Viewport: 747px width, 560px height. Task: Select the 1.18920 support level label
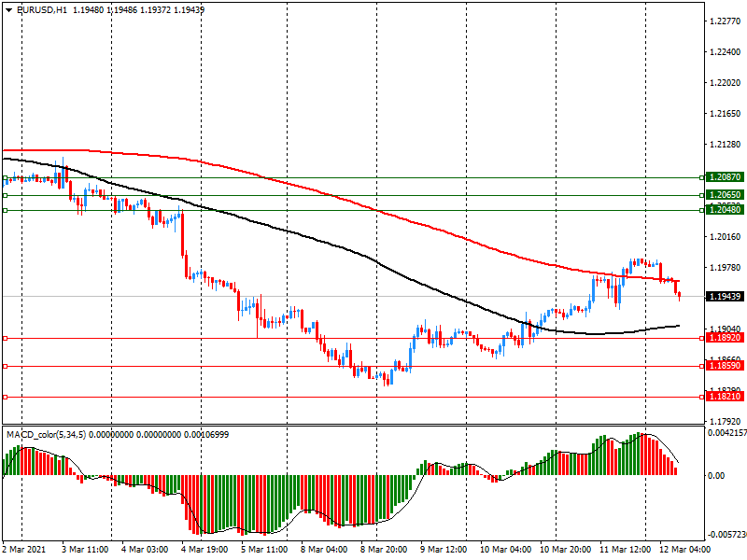[x=725, y=338]
